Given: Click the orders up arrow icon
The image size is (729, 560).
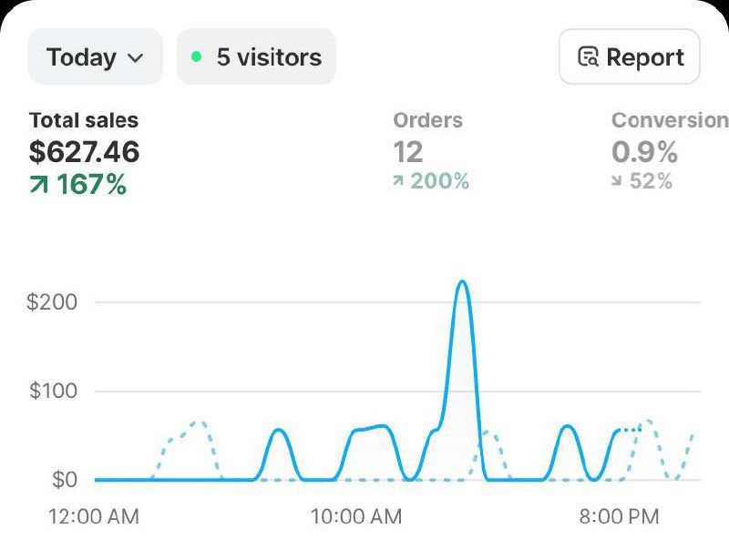Looking at the screenshot, I should pyautogui.click(x=397, y=182).
